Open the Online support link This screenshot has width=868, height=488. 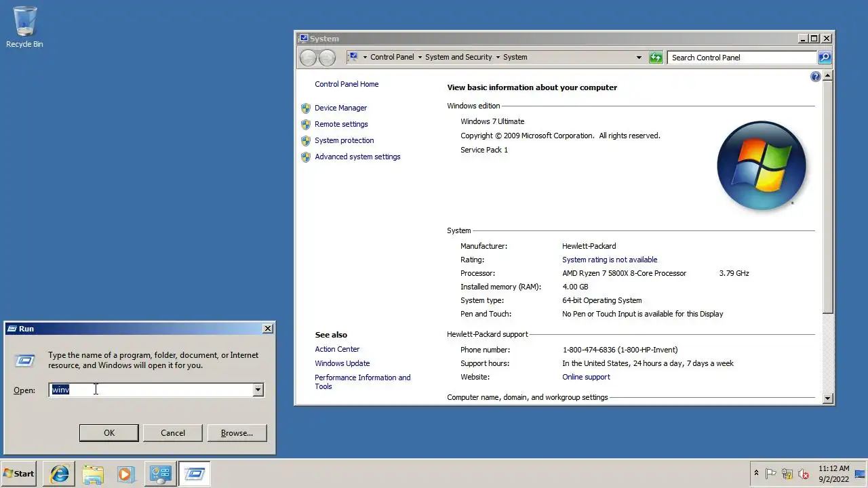[586, 377]
